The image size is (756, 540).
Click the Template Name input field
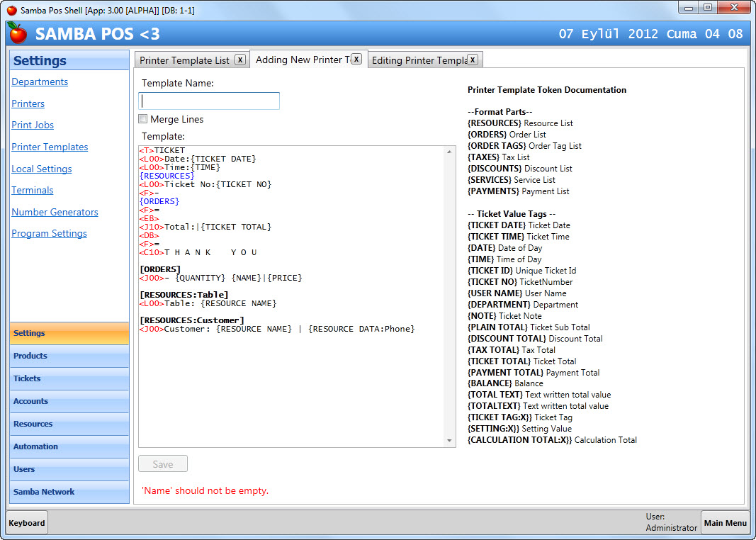point(209,101)
